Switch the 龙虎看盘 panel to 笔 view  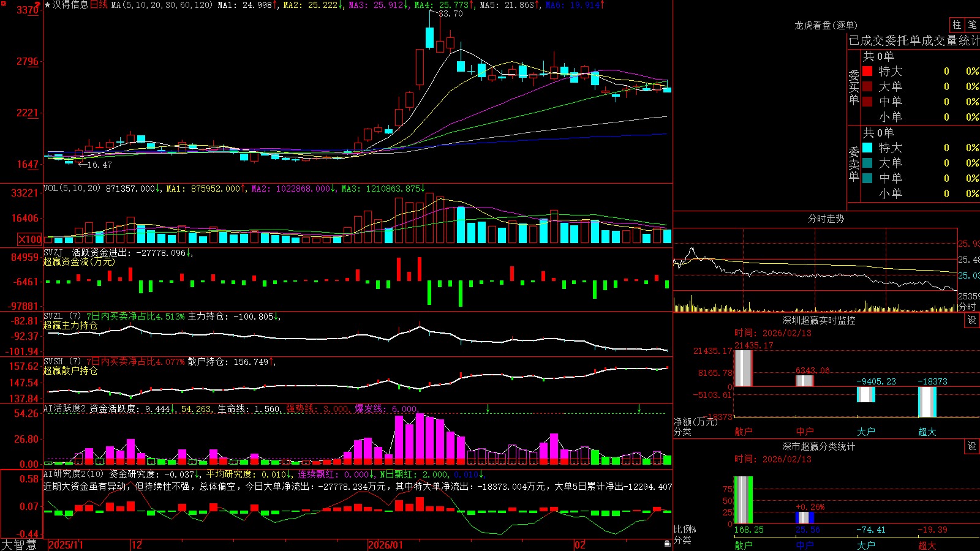tap(972, 24)
